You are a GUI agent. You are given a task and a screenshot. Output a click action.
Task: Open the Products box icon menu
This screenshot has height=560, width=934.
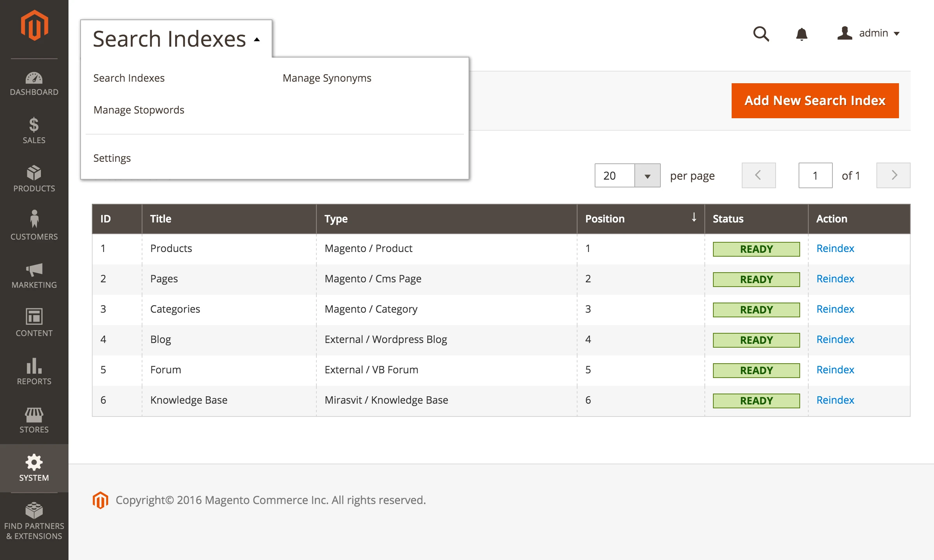[34, 178]
